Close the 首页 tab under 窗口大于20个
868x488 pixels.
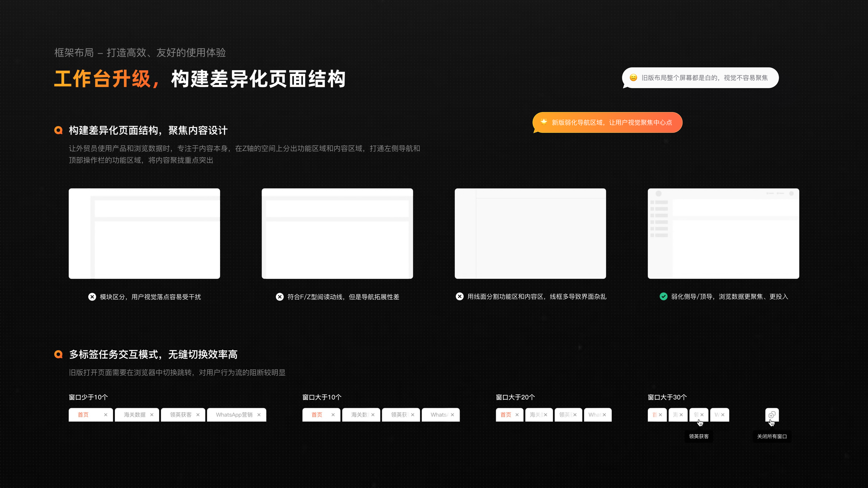517,415
